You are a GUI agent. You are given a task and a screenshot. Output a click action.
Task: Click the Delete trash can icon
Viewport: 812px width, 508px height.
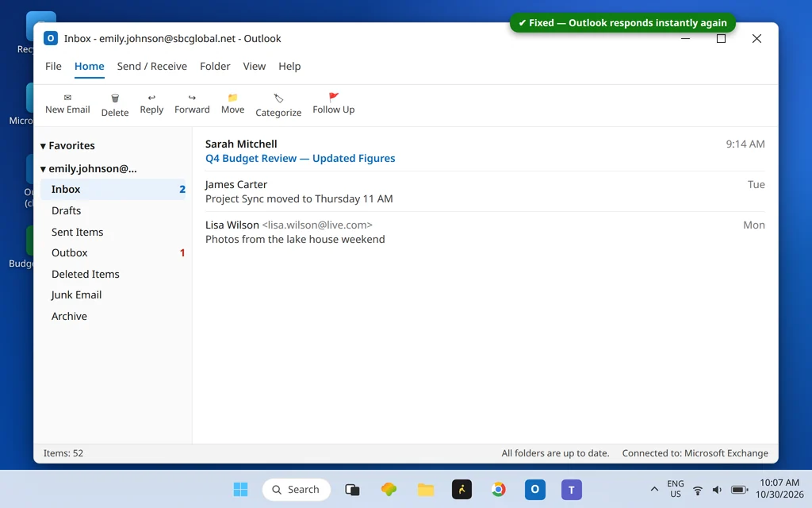[115, 98]
